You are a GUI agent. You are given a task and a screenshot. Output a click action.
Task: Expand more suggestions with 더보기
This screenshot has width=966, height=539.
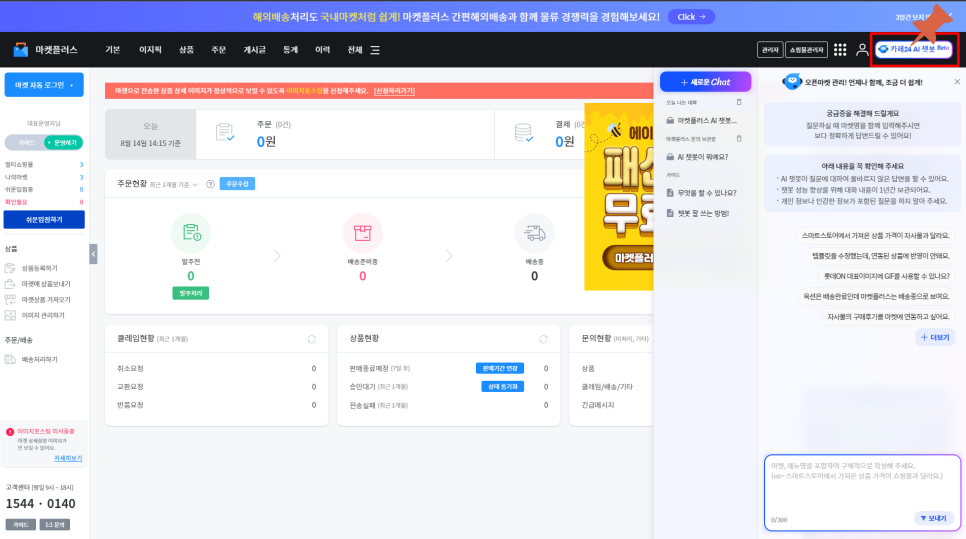935,338
